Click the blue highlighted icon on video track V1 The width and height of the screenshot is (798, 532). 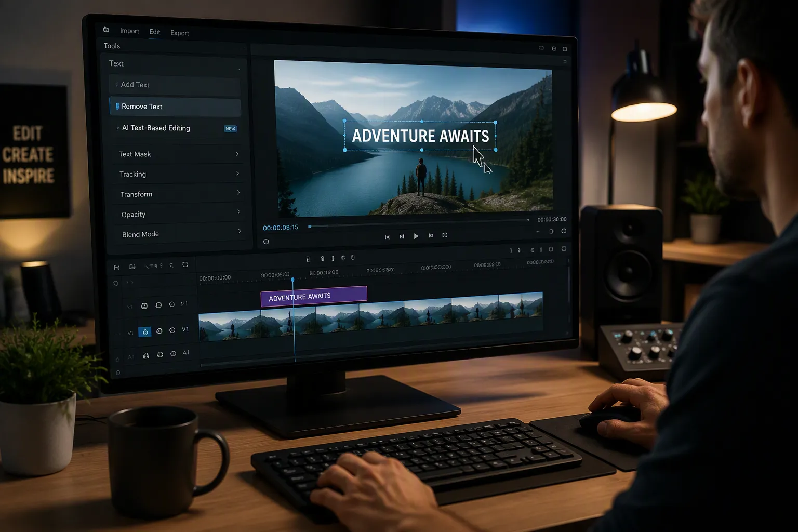coord(145,331)
